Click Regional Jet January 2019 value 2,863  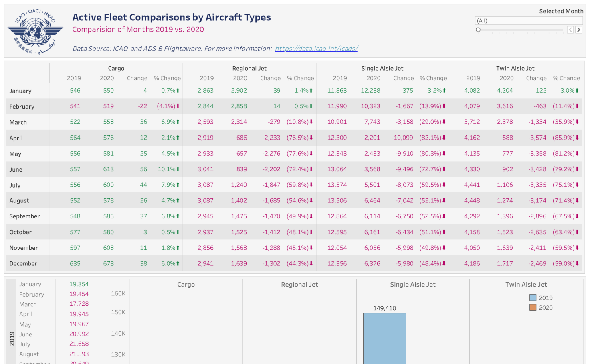[x=206, y=91]
